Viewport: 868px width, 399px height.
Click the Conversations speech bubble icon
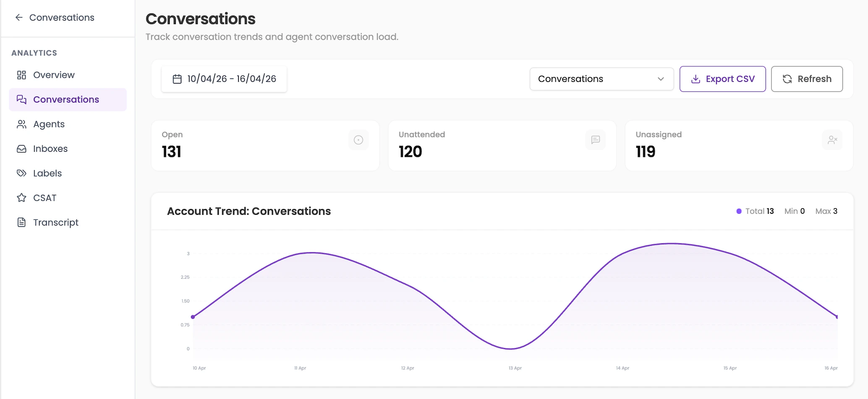[21, 99]
